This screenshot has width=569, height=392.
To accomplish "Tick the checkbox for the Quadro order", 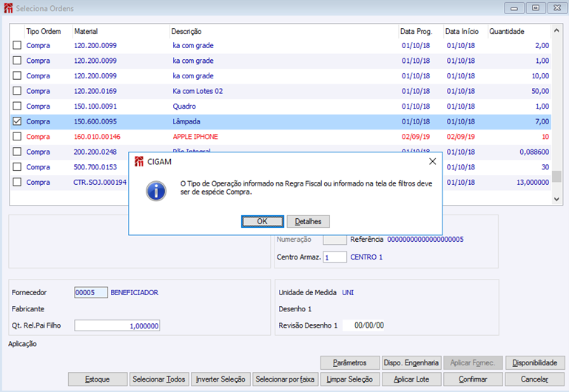I will [17, 107].
